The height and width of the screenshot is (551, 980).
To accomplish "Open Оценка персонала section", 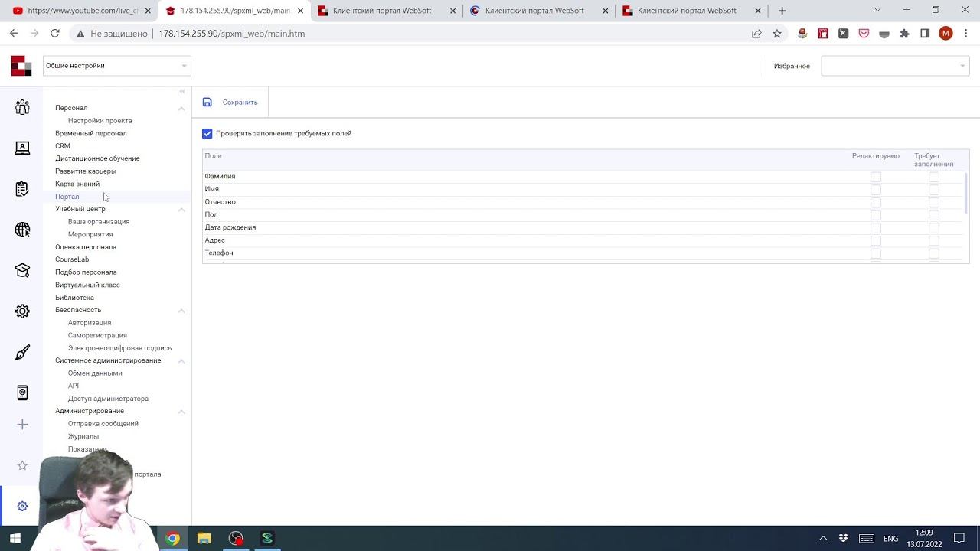I will 86,247.
